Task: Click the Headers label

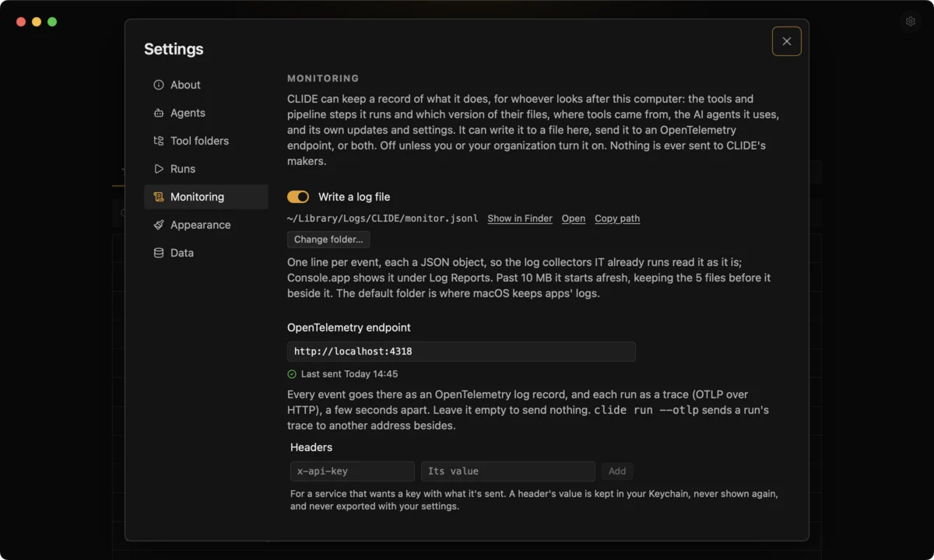Action: 311,447
